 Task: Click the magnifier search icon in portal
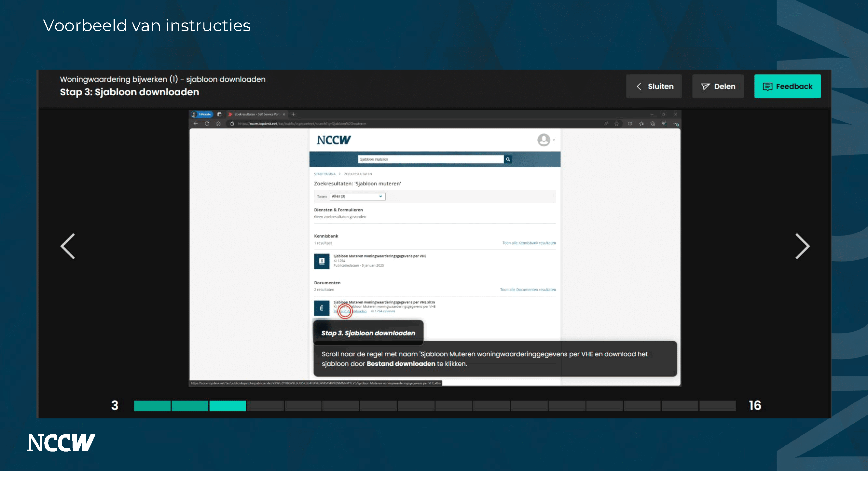click(508, 159)
